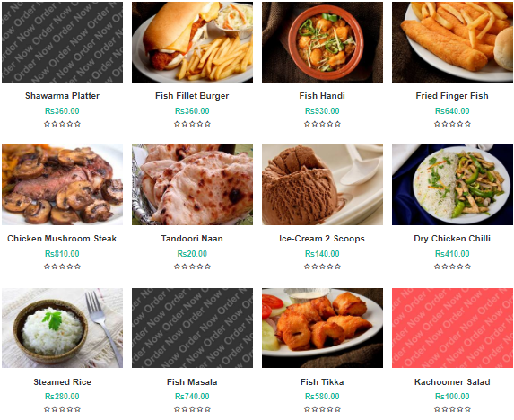
Task: Click the chocolate Ice-Cream 2 Scoops image
Action: (x=322, y=185)
